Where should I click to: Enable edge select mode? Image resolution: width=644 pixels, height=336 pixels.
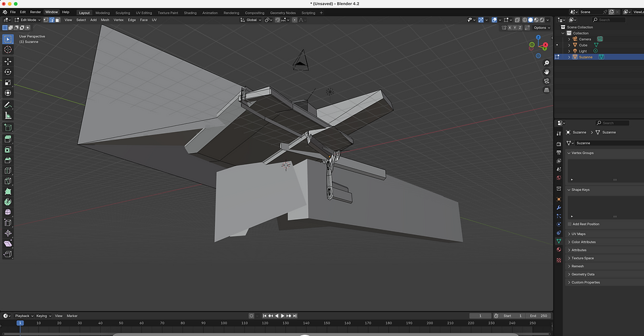point(52,20)
